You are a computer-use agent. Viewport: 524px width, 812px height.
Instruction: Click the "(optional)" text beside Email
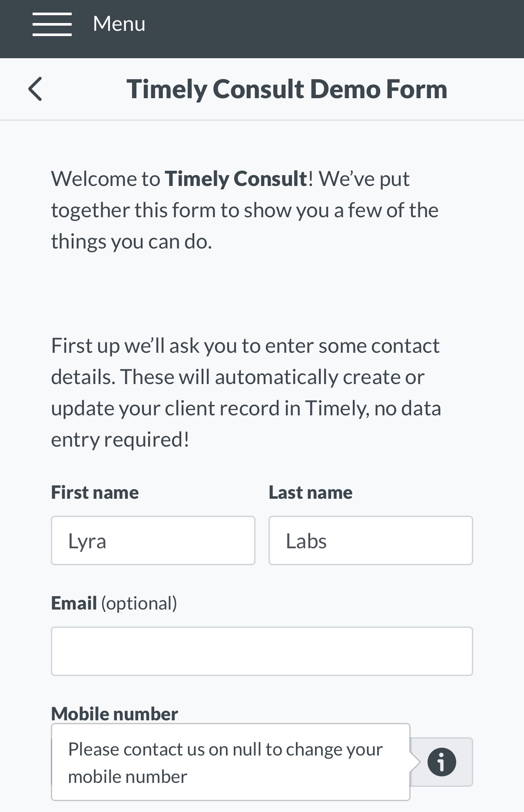pos(139,603)
